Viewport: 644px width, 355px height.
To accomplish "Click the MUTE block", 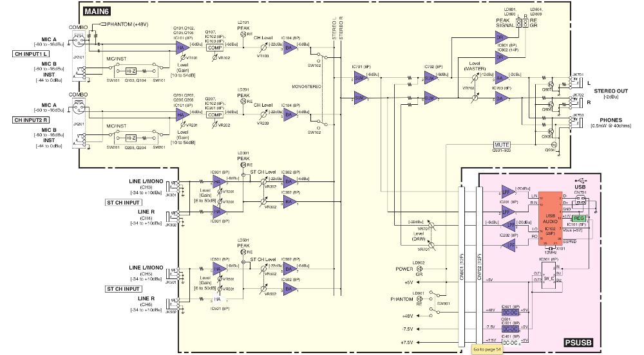I will tap(502, 144).
